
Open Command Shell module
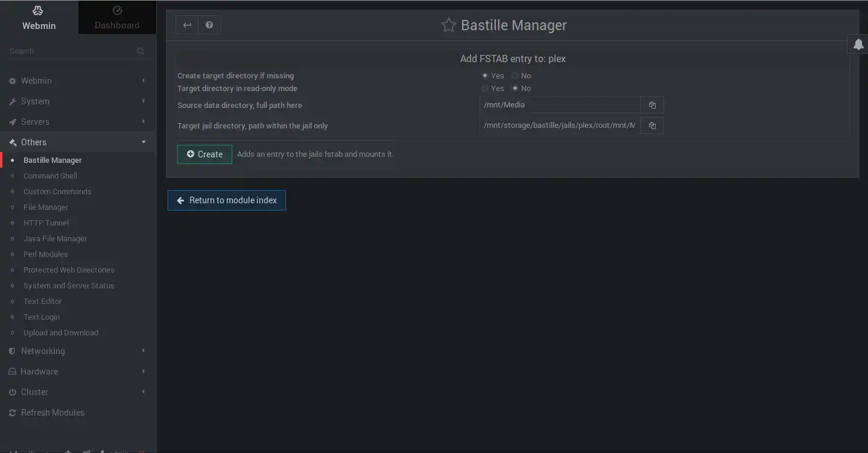point(50,176)
